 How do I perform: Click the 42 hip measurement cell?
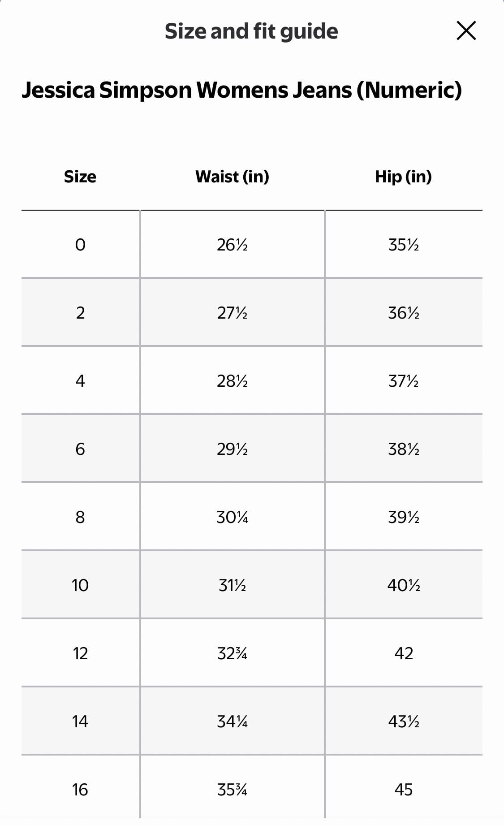click(x=404, y=653)
